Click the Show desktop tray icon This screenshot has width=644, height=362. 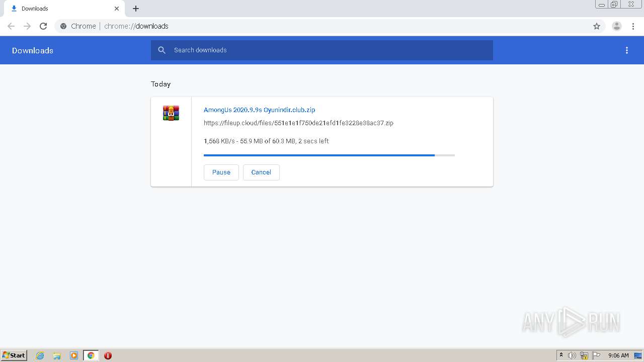(x=638, y=355)
